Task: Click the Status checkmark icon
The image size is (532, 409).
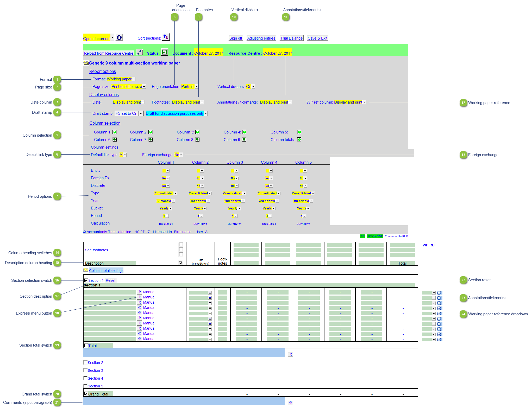Action: [164, 52]
